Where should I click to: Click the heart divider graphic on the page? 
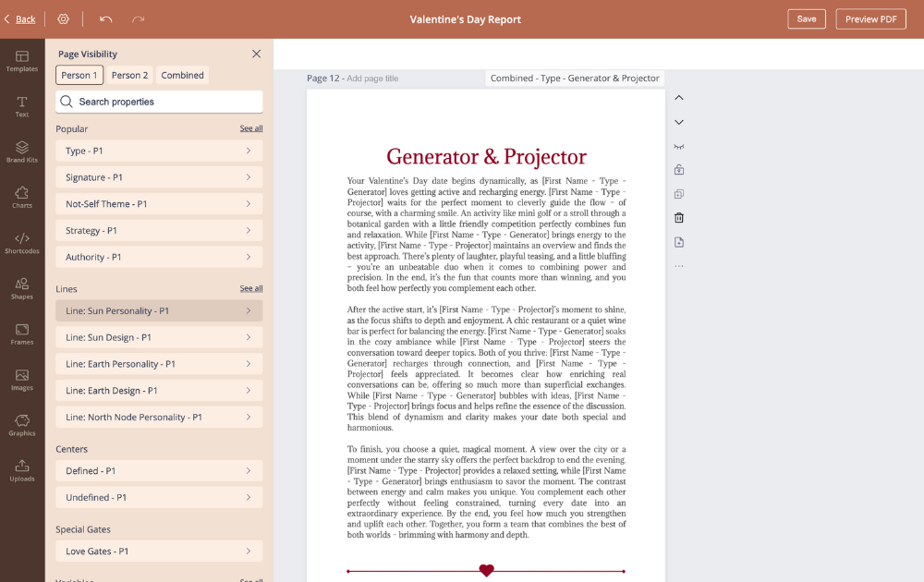pos(486,570)
